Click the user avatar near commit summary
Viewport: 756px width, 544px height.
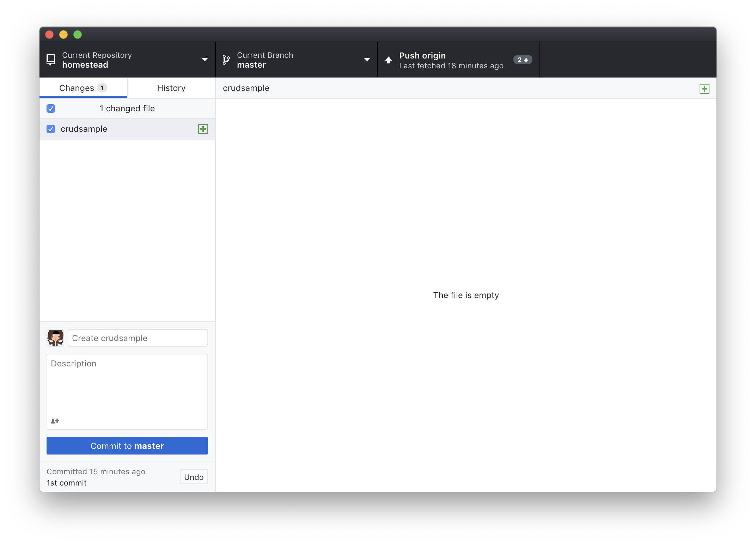coord(55,338)
